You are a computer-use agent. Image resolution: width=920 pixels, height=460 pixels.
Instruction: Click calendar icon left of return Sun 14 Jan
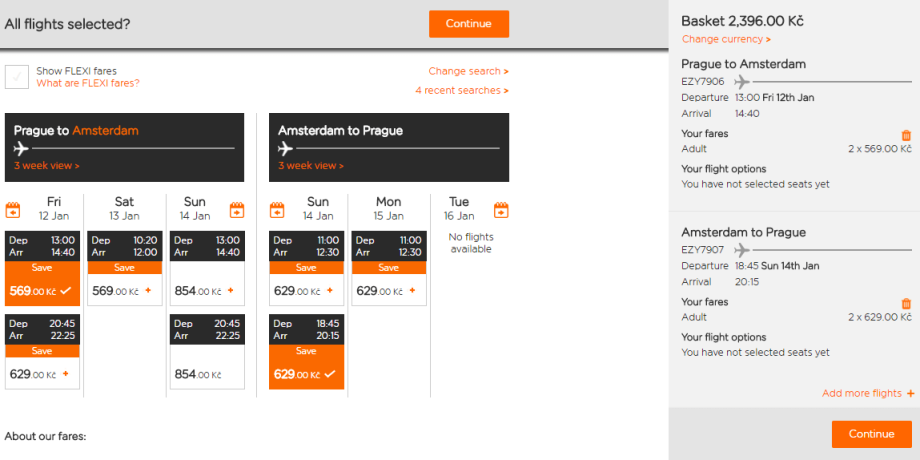(277, 210)
